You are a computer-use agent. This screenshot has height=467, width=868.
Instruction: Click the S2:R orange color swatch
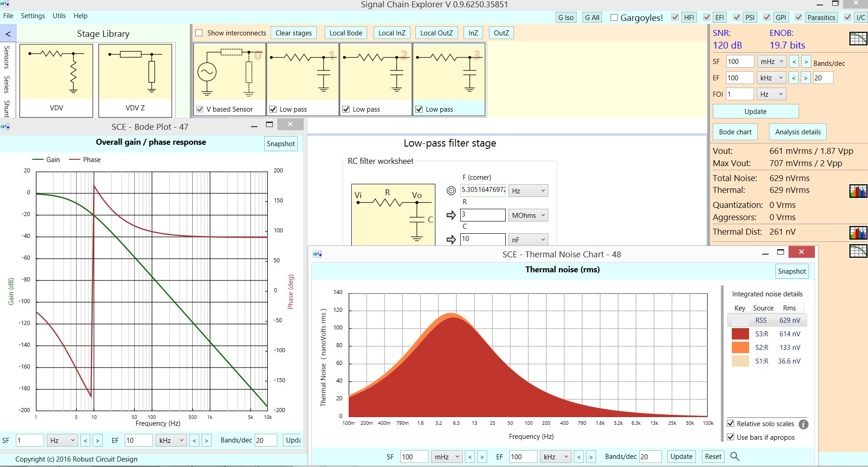pyautogui.click(x=740, y=348)
